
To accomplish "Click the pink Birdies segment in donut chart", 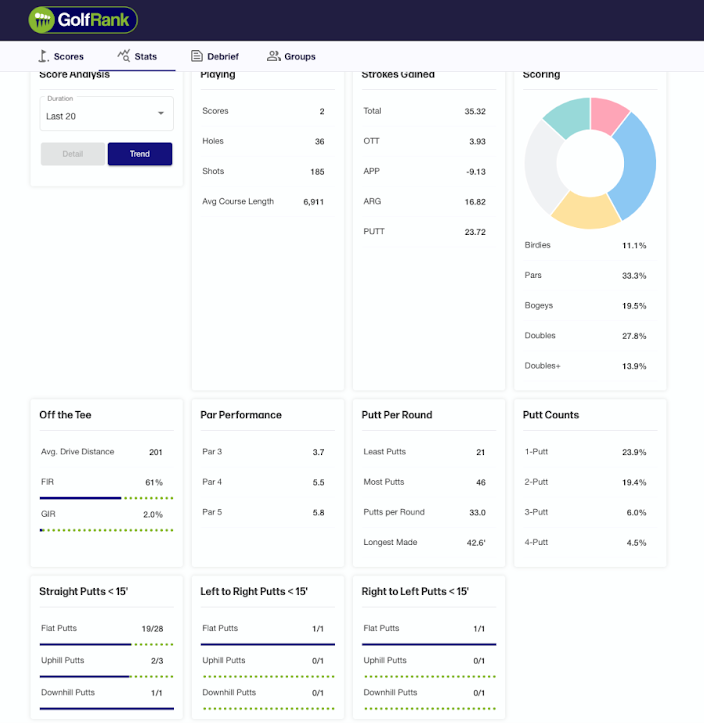I will click(x=608, y=115).
